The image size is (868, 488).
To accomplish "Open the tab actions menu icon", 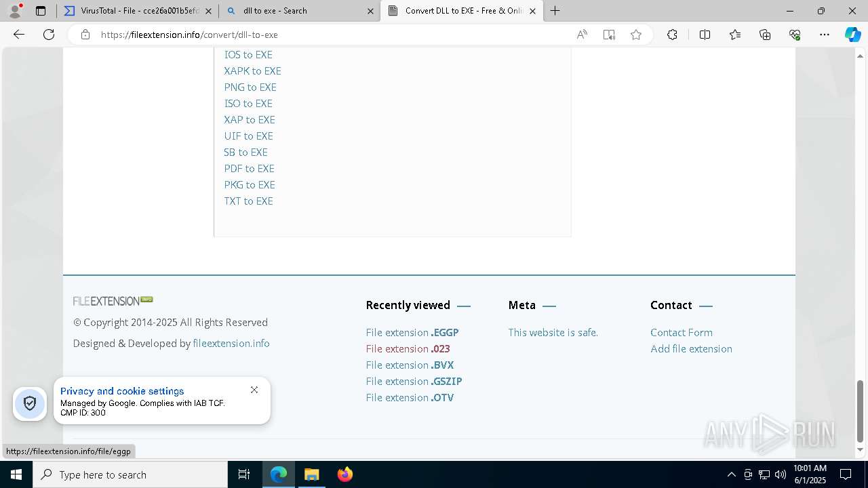I will click(41, 11).
